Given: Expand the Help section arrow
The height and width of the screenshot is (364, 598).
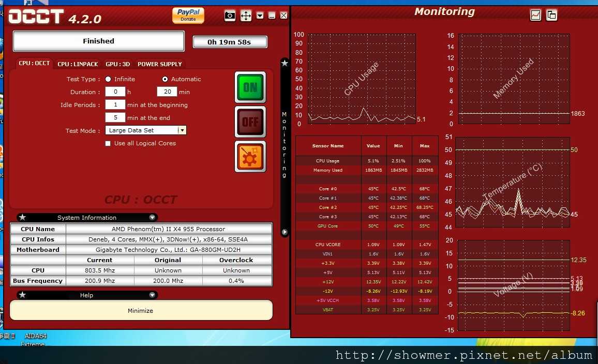Looking at the screenshot, I should 152,295.
